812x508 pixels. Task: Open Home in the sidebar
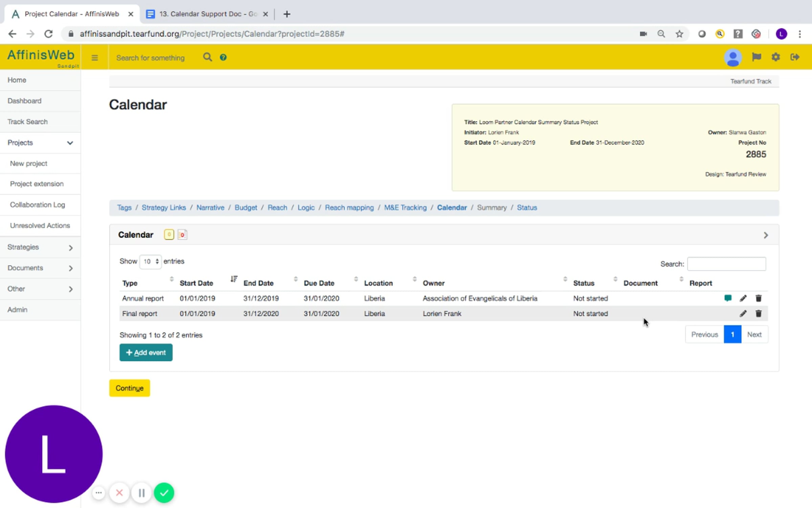[40, 80]
